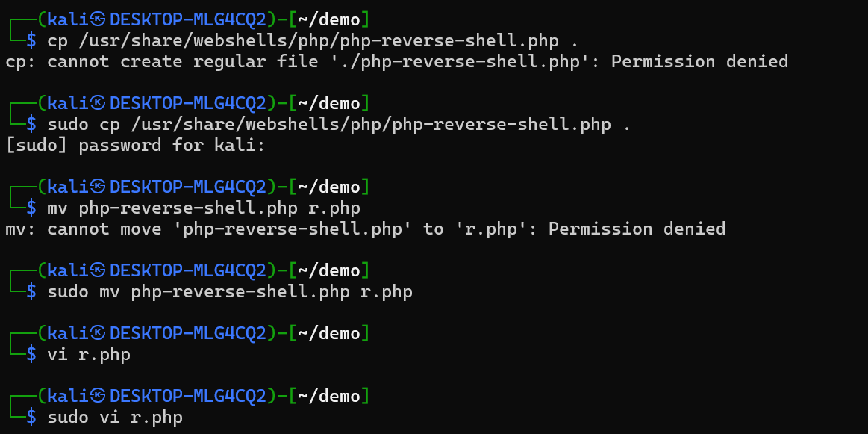Click the mv php-reverse-shell.php r.php command without sudo

point(203,208)
